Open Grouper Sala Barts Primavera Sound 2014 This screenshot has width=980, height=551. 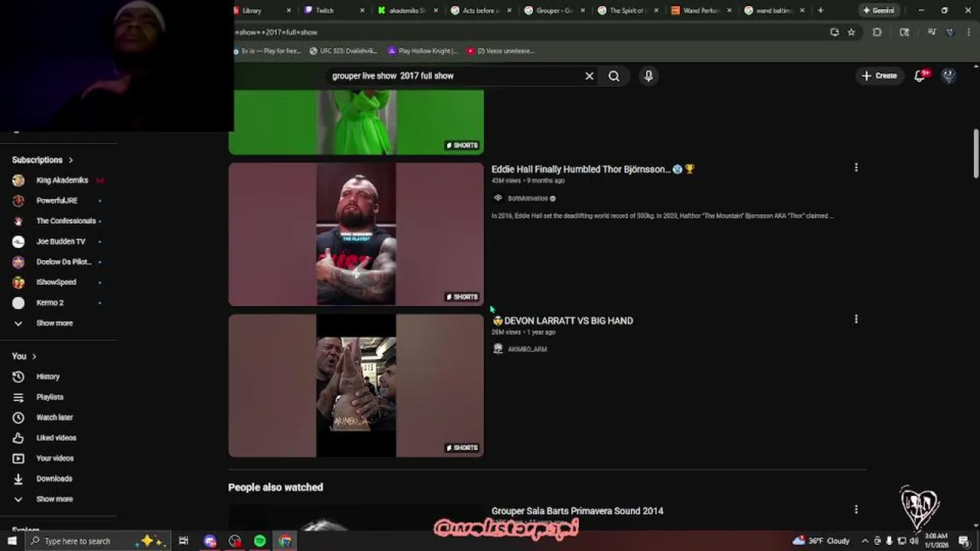click(577, 510)
